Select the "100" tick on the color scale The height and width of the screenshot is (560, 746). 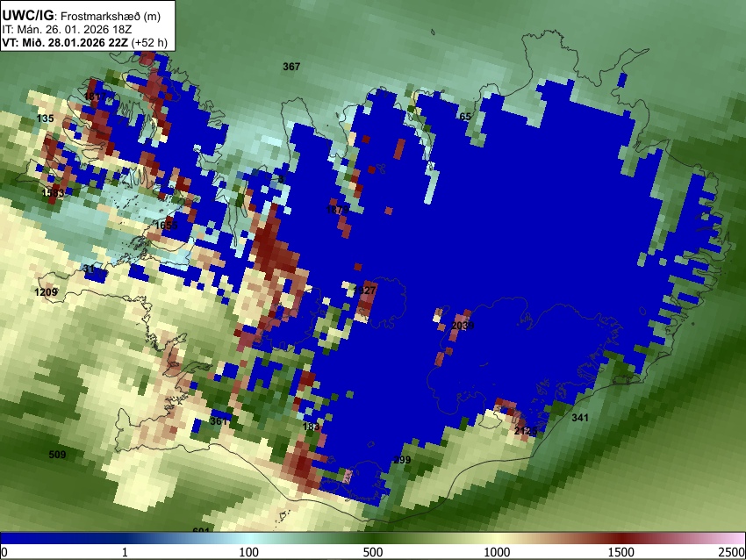pyautogui.click(x=249, y=552)
